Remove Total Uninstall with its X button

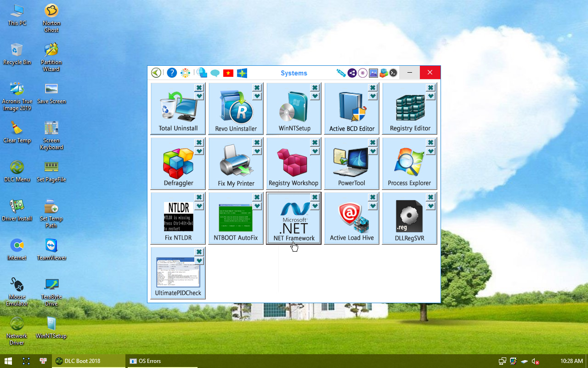coord(199,87)
